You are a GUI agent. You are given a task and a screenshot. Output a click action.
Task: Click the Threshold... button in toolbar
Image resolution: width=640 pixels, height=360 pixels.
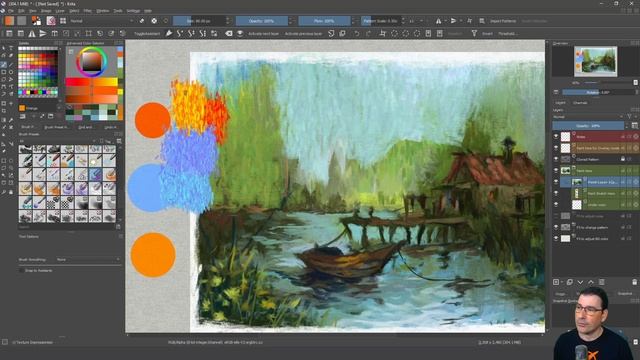pyautogui.click(x=507, y=34)
